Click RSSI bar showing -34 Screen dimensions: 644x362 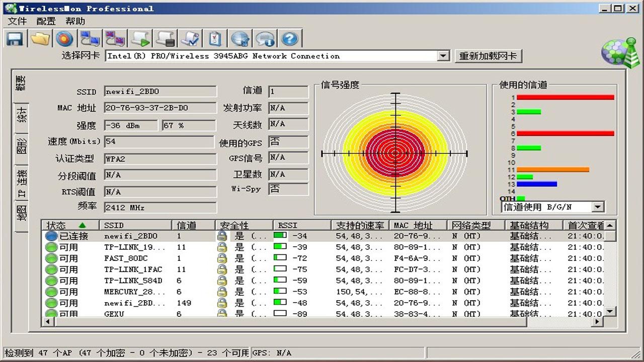click(280, 235)
